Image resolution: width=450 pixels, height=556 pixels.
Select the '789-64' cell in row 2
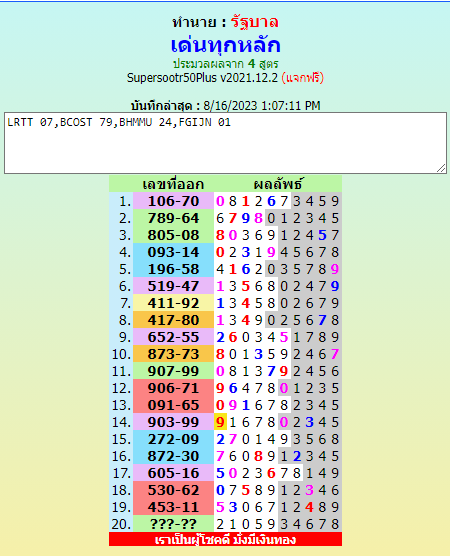click(x=173, y=218)
